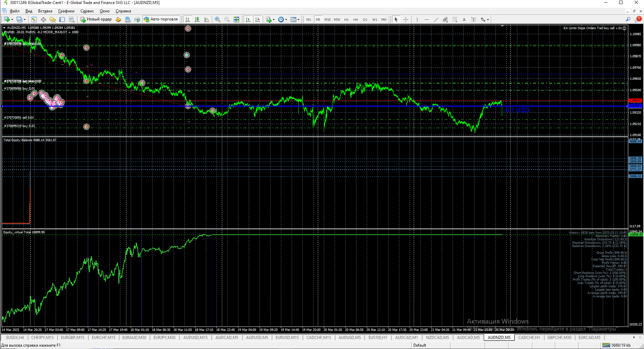Switch to line chart display
Image resolution: width=644 pixels, height=349 pixels.
[x=206, y=19]
